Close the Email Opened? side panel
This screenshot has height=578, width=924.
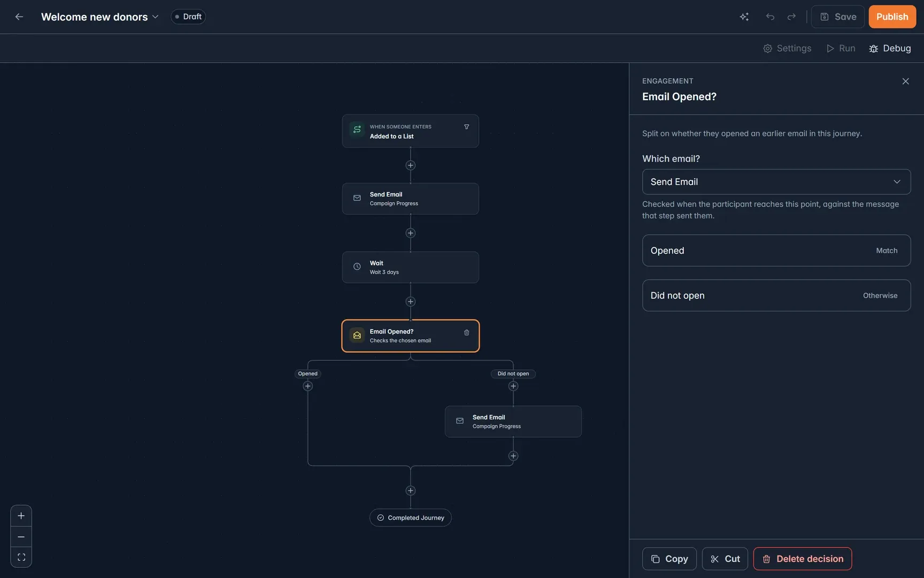pyautogui.click(x=905, y=81)
